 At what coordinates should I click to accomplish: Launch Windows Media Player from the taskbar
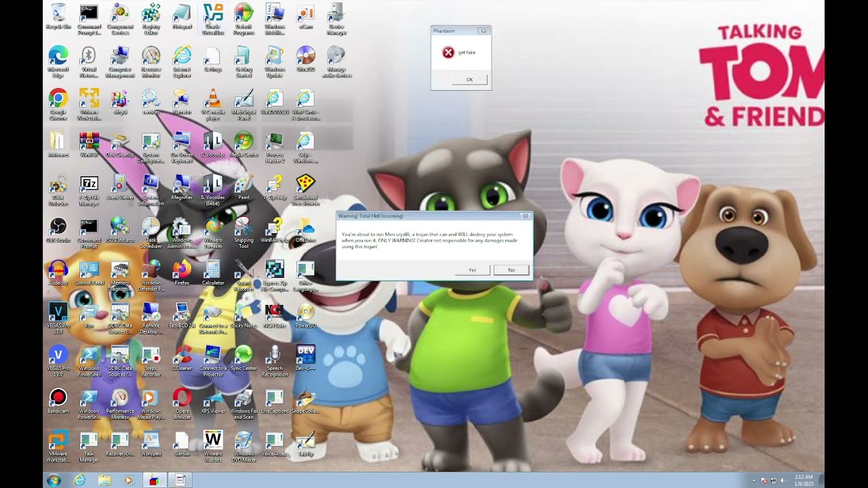(x=129, y=481)
